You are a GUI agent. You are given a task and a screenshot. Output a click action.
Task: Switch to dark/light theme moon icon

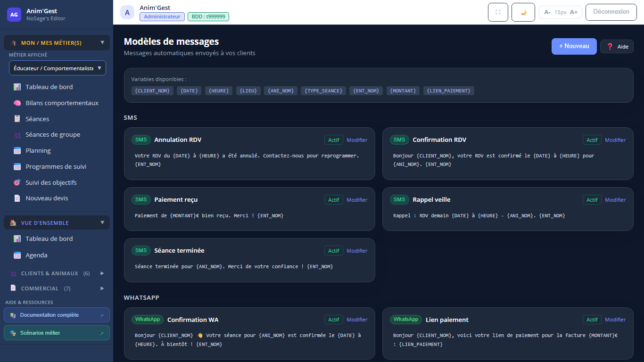523,12
